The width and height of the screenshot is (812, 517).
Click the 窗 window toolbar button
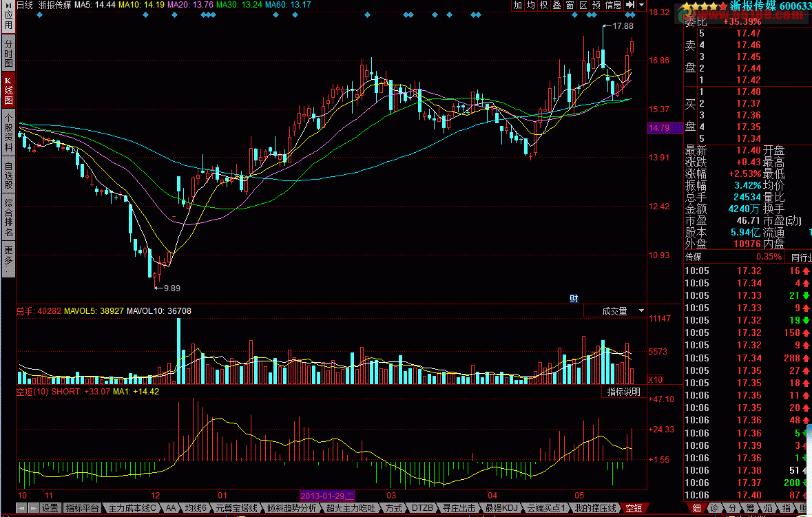(x=570, y=6)
